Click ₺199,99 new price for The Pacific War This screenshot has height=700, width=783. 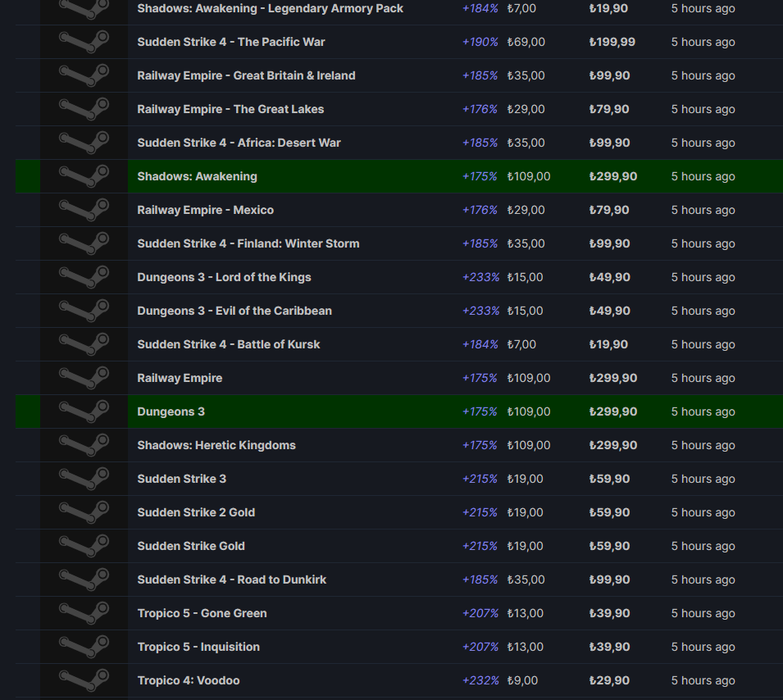click(612, 42)
